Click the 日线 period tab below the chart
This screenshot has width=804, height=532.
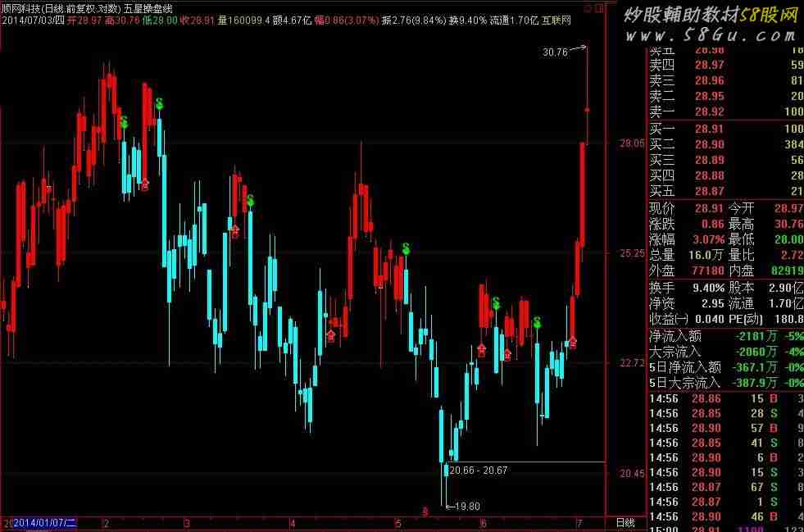[625, 522]
